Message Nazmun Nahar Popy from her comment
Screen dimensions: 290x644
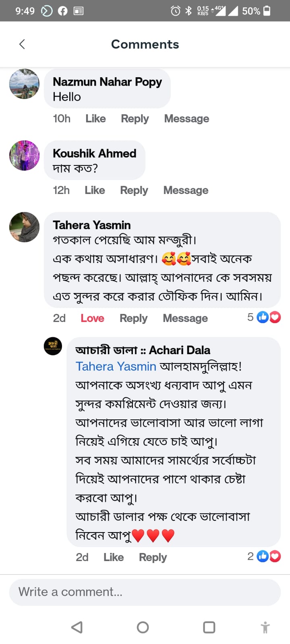click(x=186, y=119)
